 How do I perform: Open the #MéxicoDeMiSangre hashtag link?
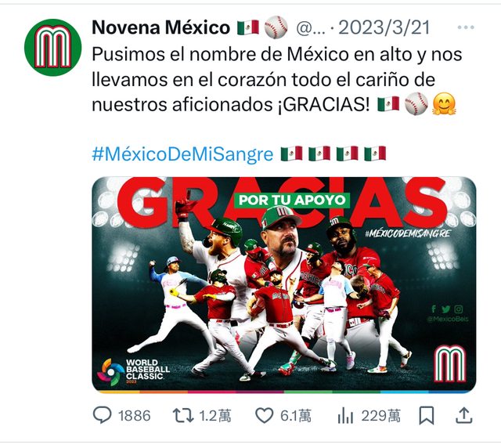[x=182, y=154]
